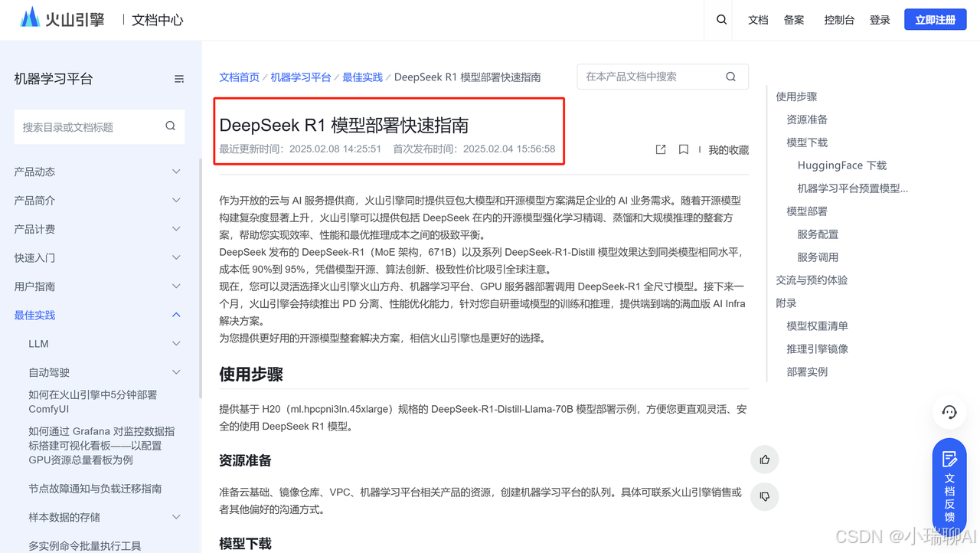Jump to 附录 in table of contents

786,303
